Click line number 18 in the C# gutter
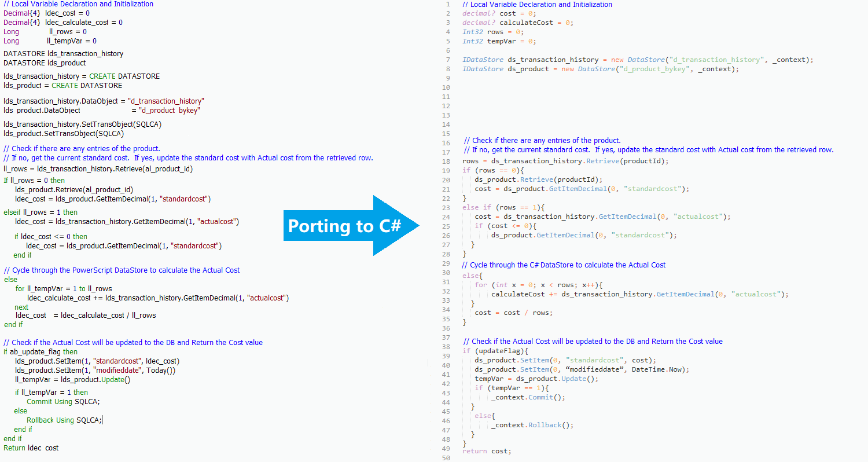868x462 pixels. [446, 162]
